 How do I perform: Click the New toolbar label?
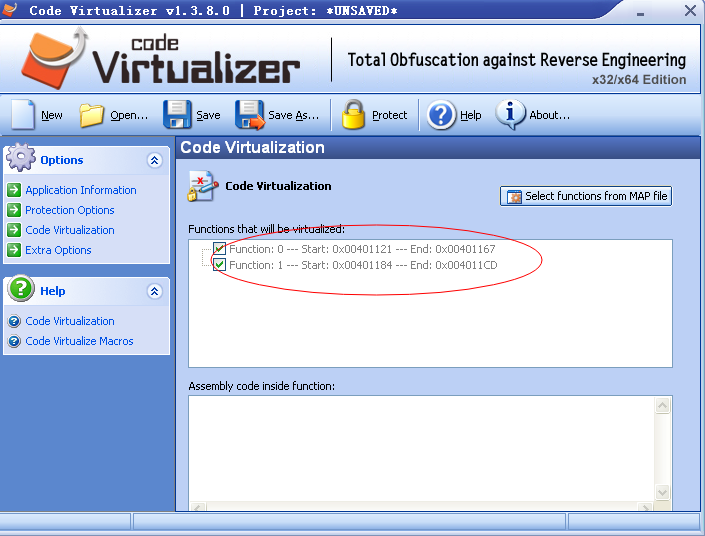click(x=52, y=116)
